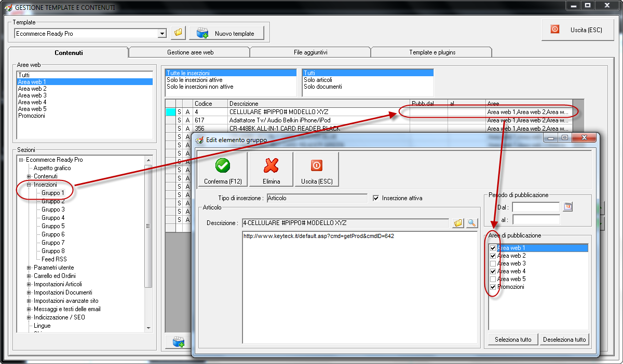Image resolution: width=623 pixels, height=364 pixels.
Task: Expand the Indicizzazione / SEO node
Action: click(x=29, y=317)
